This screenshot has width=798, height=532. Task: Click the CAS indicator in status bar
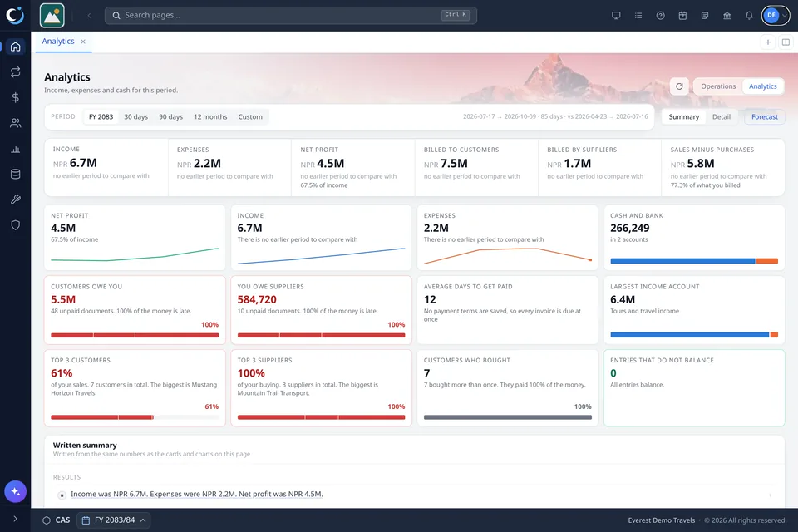click(x=57, y=520)
